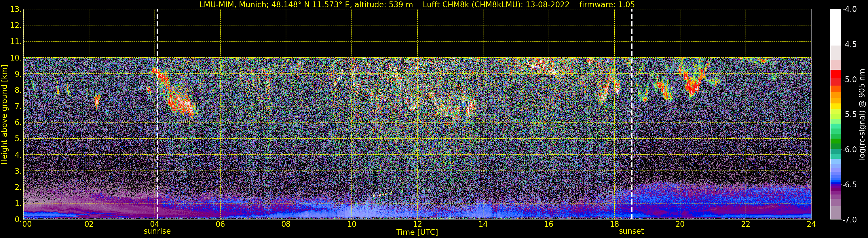Click the '3.' height axis tick label

[x=18, y=171]
